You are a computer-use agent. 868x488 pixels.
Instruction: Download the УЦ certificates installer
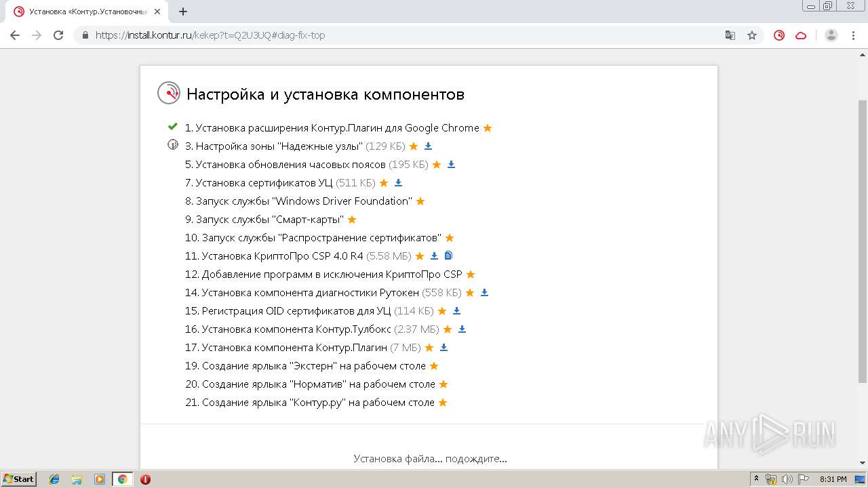point(398,182)
